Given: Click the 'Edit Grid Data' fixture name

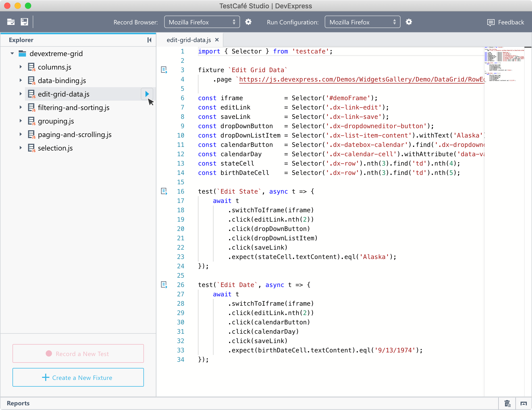Looking at the screenshot, I should (x=258, y=70).
